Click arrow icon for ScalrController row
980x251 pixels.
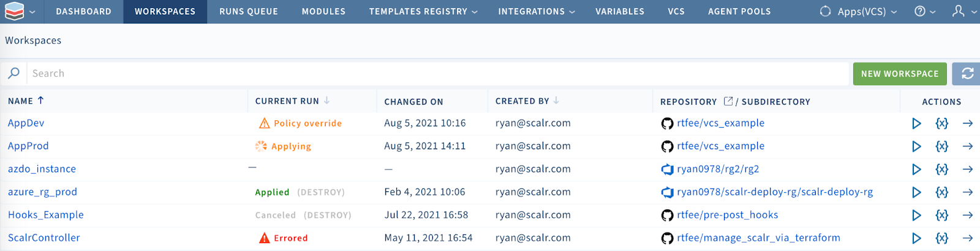pyautogui.click(x=968, y=238)
